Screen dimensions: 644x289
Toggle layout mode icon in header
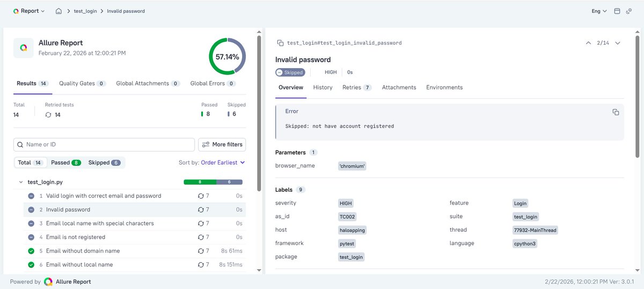point(617,11)
